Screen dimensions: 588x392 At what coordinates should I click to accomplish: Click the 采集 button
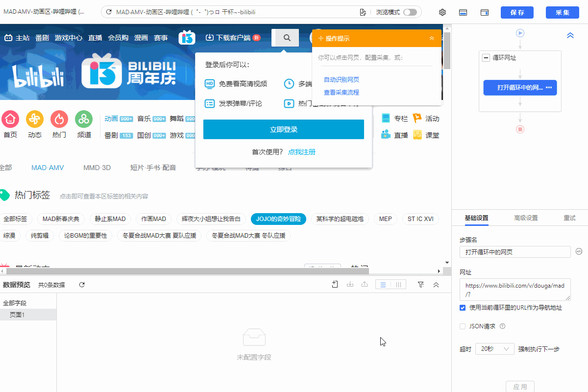pos(563,13)
